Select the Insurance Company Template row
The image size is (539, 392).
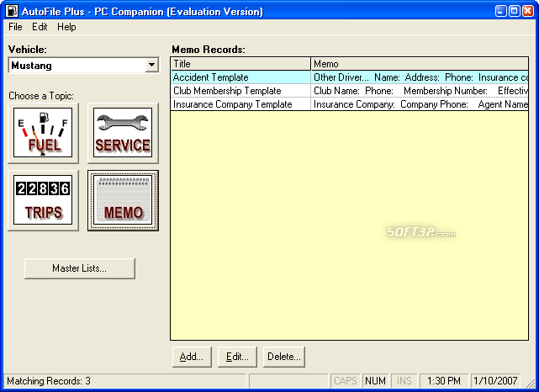(x=349, y=104)
